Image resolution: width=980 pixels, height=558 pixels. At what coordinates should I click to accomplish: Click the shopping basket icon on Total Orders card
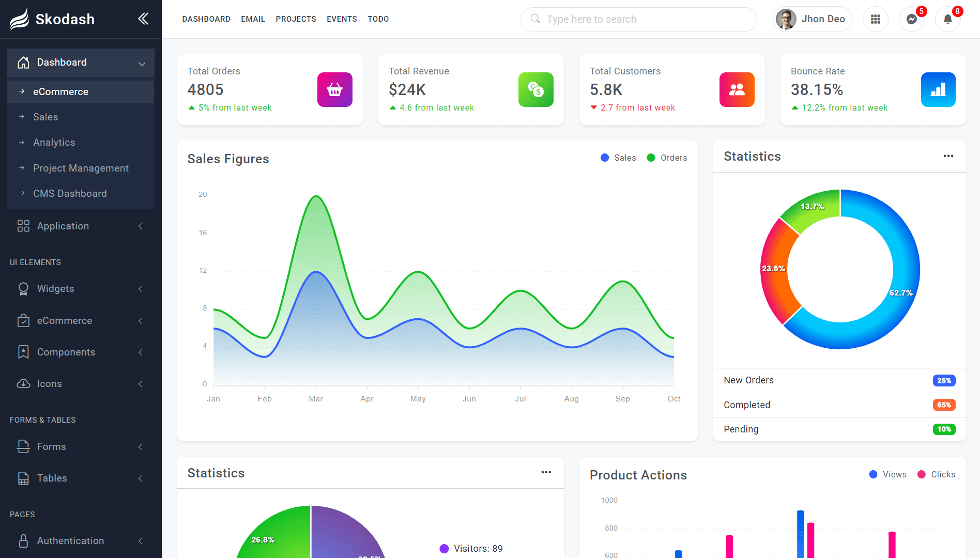(x=334, y=89)
